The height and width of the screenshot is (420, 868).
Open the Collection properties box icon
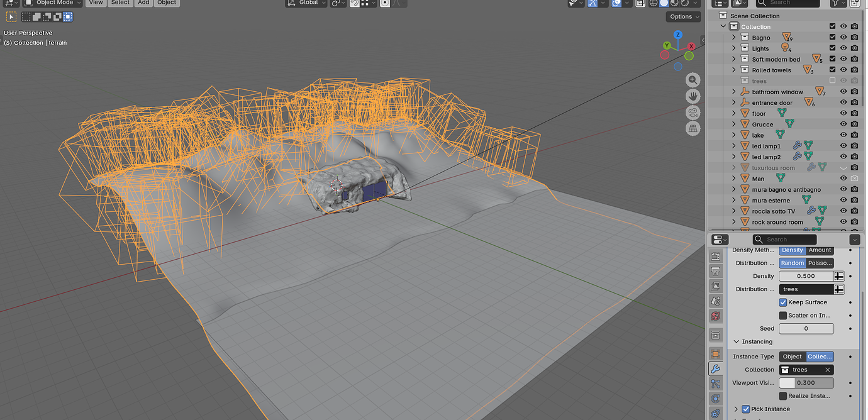715,334
